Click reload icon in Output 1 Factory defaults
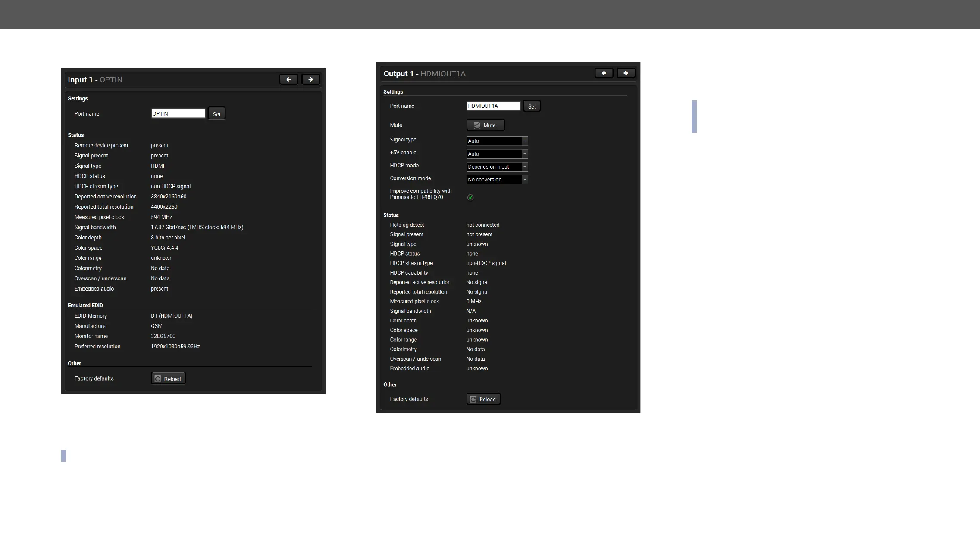980x550 pixels. (473, 400)
